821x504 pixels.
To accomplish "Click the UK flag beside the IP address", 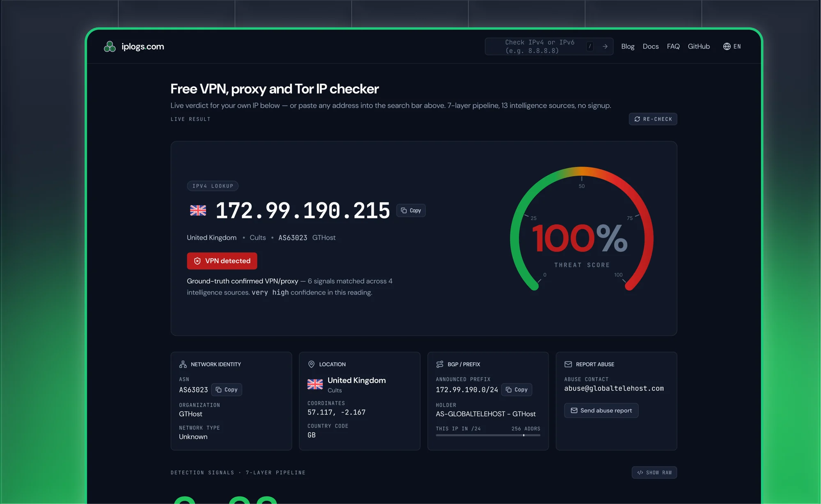I will coord(198,211).
